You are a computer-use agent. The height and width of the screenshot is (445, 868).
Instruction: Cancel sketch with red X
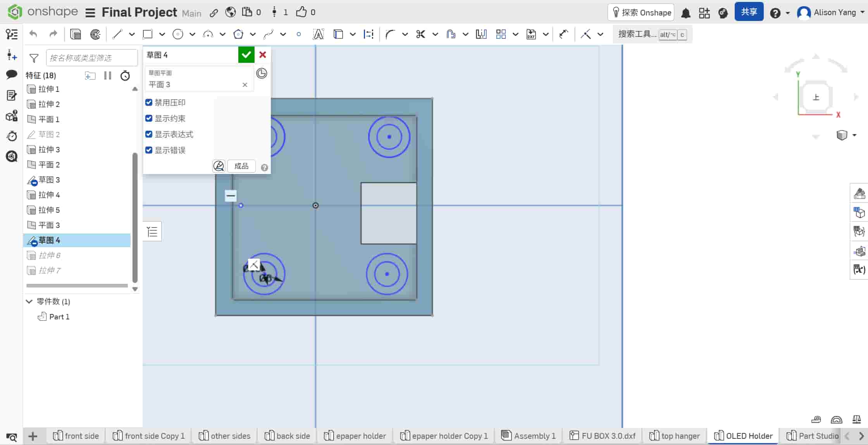pos(263,55)
